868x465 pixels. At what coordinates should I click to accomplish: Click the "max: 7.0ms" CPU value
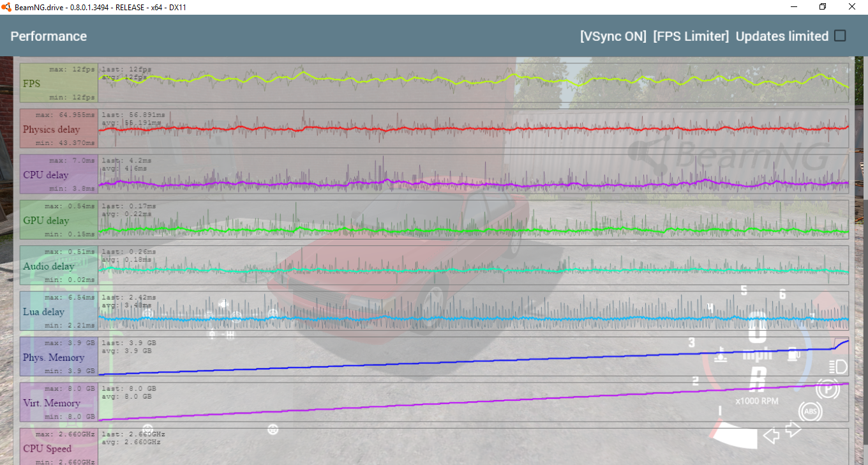[x=73, y=160]
